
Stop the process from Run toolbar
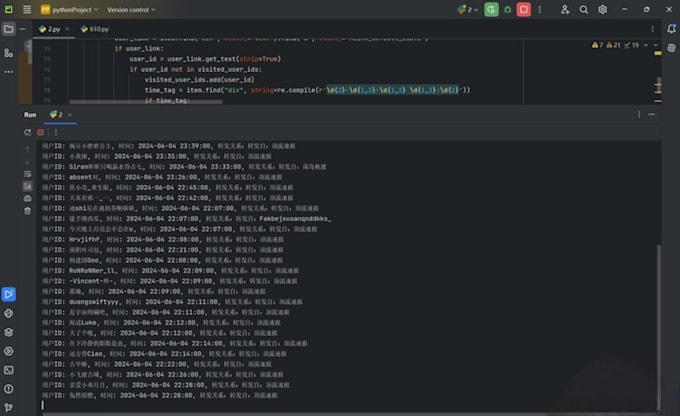pyautogui.click(x=40, y=132)
